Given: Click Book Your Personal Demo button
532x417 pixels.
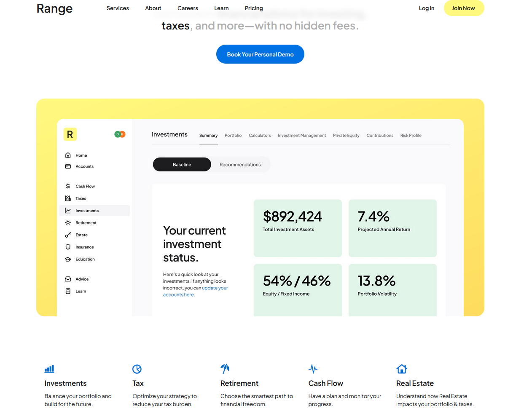Looking at the screenshot, I should click(260, 54).
